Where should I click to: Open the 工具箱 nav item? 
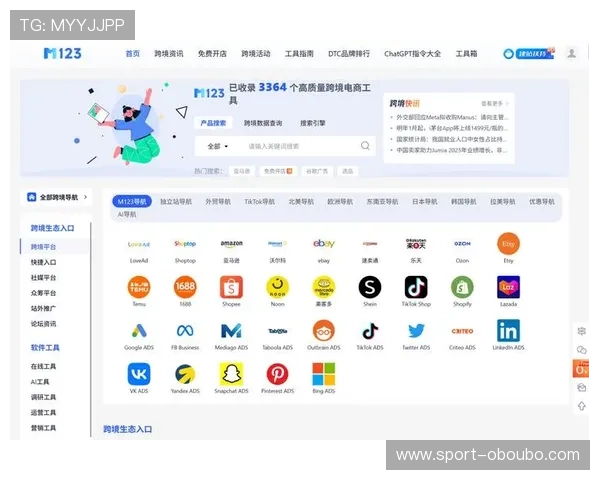[466, 54]
